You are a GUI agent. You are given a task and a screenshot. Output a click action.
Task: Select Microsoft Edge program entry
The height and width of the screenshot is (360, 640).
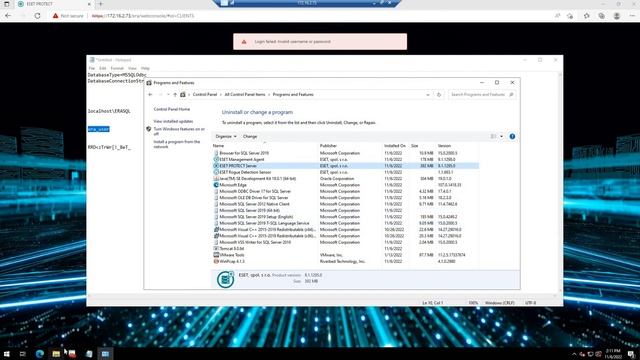click(345, 185)
